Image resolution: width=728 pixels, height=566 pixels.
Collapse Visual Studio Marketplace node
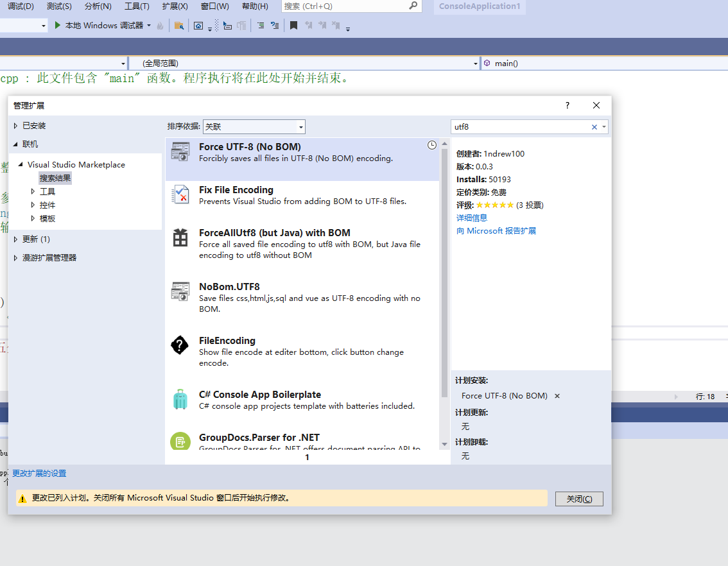tap(21, 164)
